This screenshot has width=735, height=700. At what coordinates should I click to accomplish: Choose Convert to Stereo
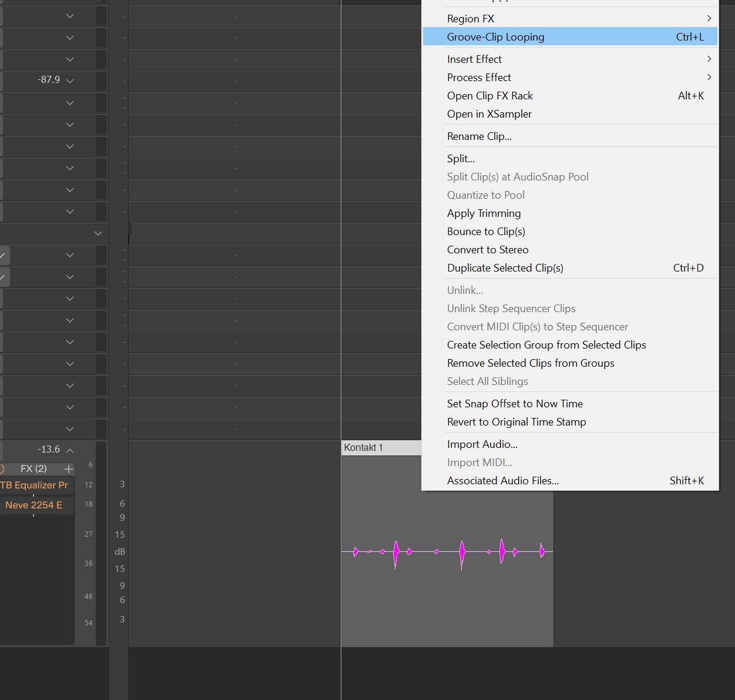click(x=487, y=250)
